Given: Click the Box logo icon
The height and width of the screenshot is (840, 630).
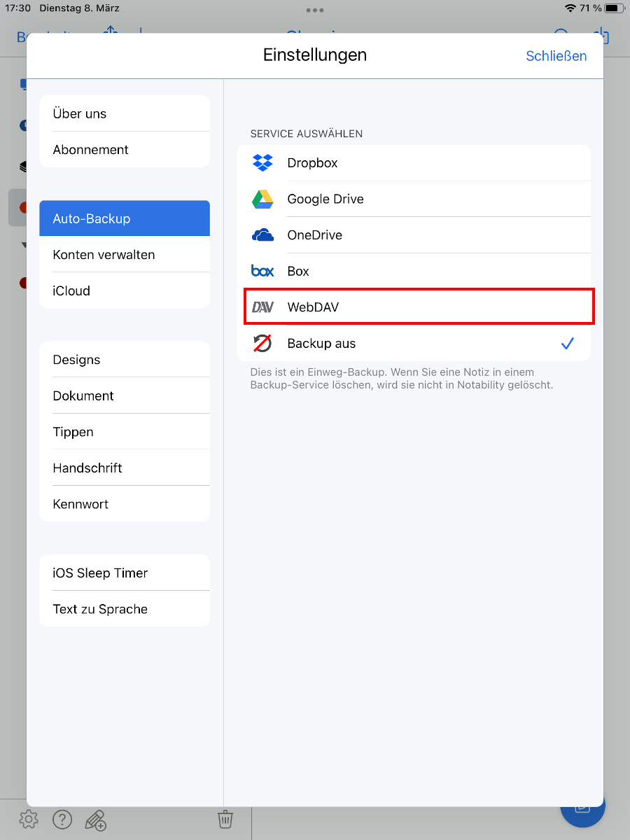Looking at the screenshot, I should (262, 272).
